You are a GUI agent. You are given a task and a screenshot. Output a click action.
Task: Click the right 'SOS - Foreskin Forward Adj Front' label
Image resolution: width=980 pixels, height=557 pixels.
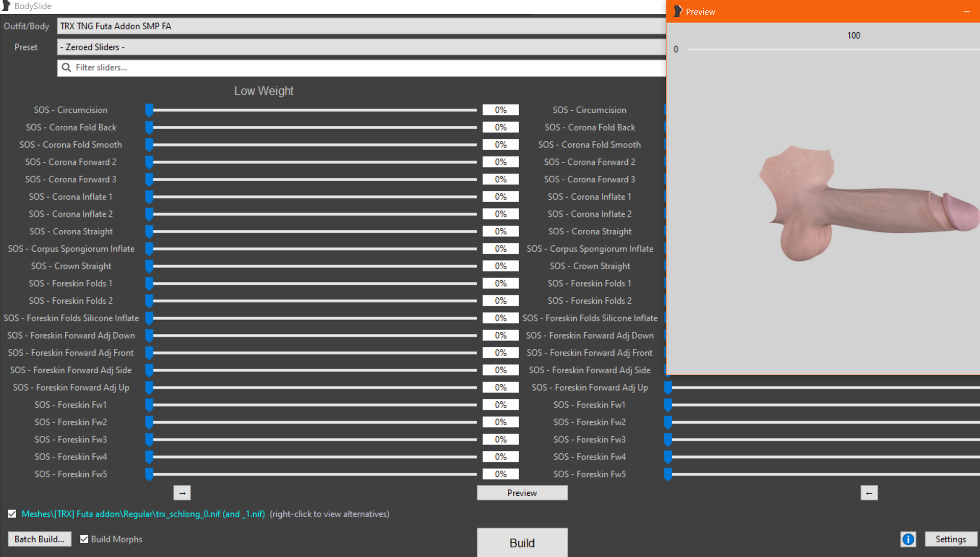590,353
